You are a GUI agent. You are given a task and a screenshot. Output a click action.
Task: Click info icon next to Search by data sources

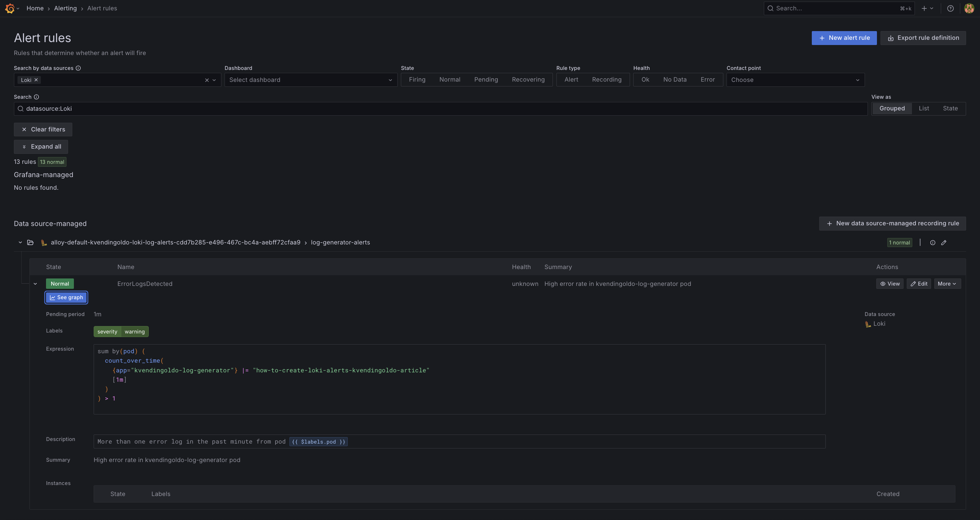(x=78, y=68)
